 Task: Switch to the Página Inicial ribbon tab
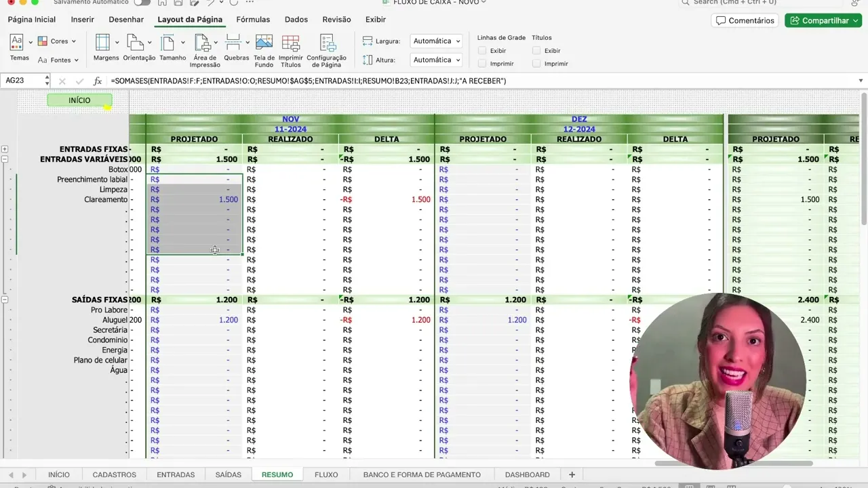coord(32,20)
